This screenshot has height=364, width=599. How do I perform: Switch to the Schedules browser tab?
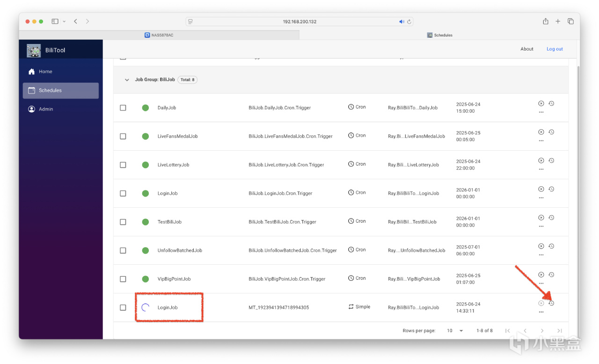tap(439, 35)
